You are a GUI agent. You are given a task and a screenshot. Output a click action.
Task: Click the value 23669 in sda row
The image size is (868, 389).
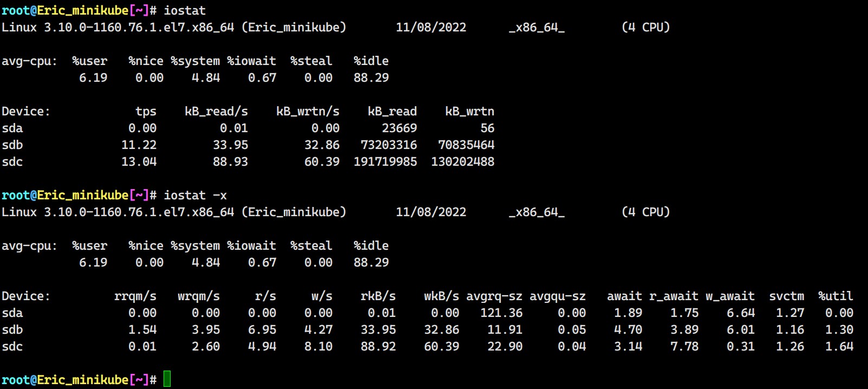point(399,128)
